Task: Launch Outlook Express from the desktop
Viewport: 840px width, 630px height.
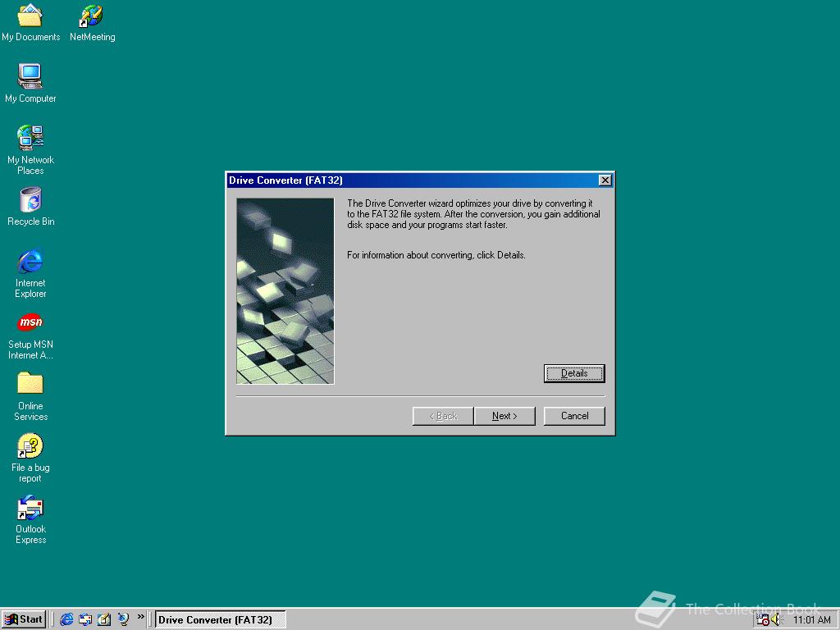Action: point(30,509)
